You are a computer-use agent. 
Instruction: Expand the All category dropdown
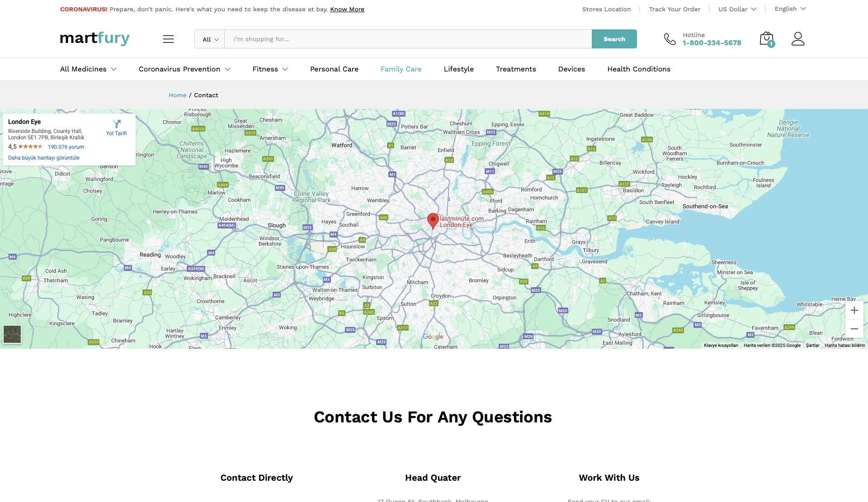click(x=210, y=39)
